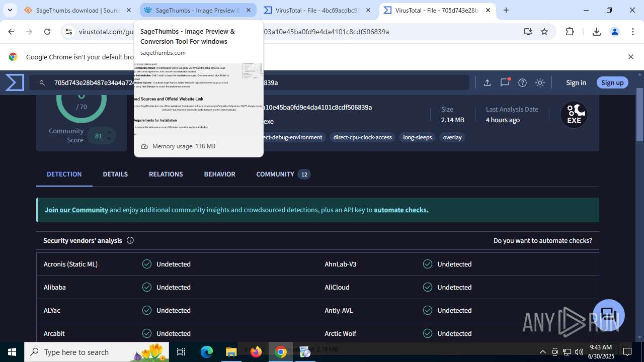Open Chrome downloads panel
The width and height of the screenshot is (644, 362).
[597, 32]
